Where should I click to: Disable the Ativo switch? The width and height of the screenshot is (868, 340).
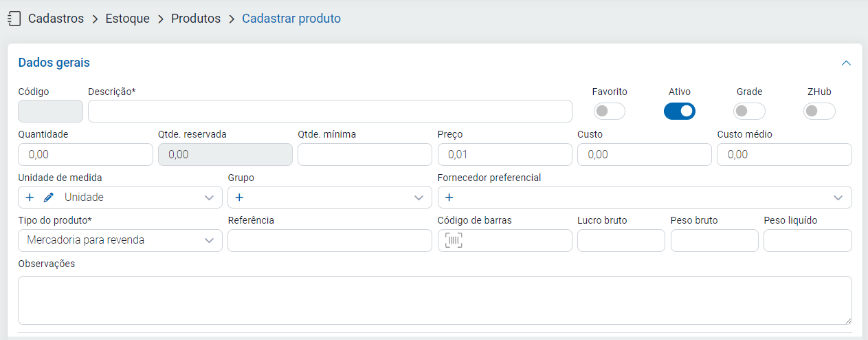click(x=679, y=111)
